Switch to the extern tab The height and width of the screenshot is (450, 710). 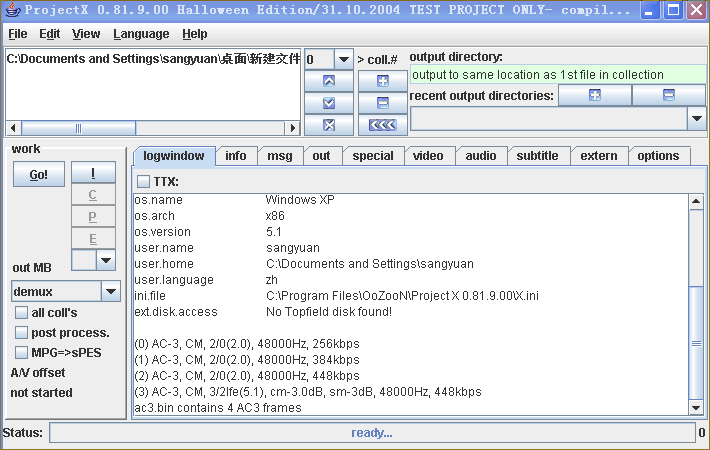coord(599,156)
